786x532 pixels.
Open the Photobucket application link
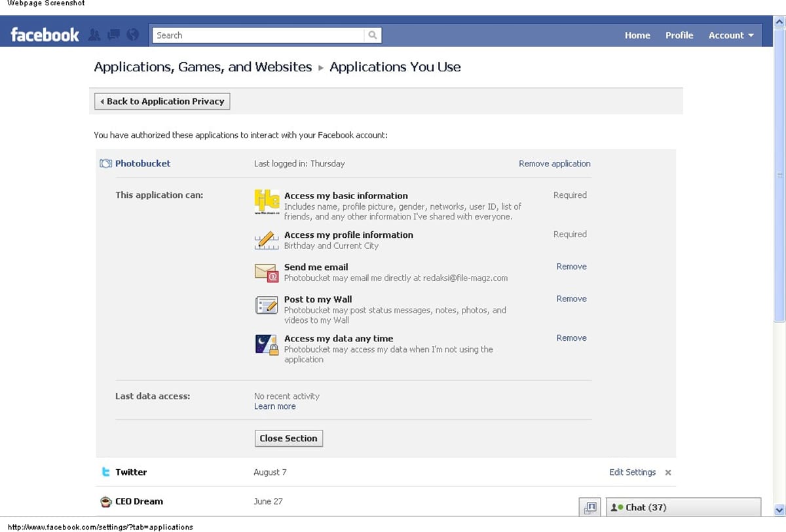(143, 164)
